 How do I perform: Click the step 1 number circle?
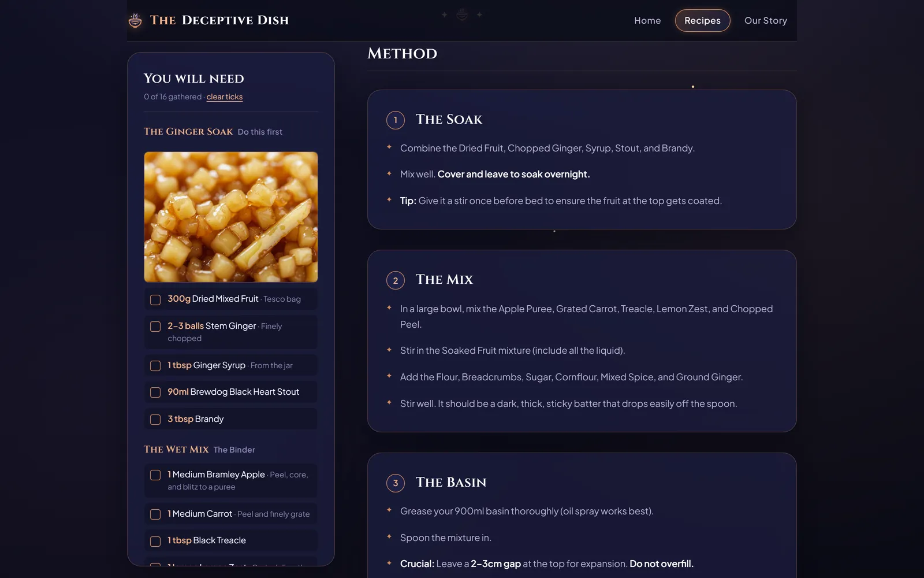click(396, 120)
